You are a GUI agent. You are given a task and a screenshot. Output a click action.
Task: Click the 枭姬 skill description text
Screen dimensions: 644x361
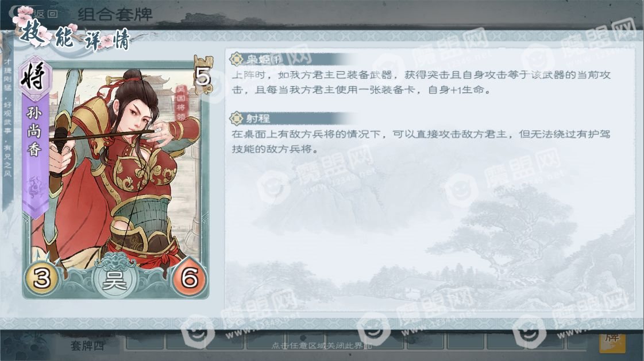421,82
